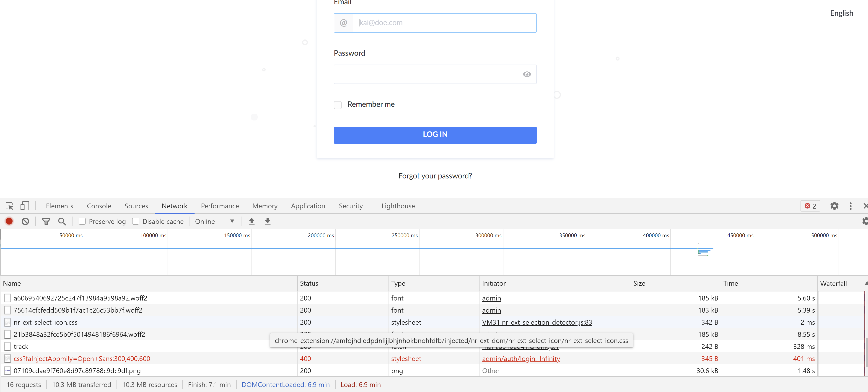Open DevTools settings gear
The width and height of the screenshot is (868, 392).
tap(834, 206)
